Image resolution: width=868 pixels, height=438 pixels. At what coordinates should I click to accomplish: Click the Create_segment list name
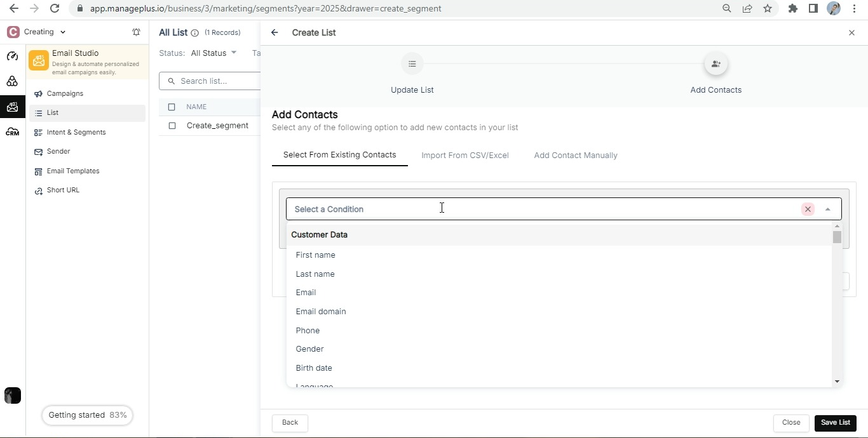click(217, 126)
